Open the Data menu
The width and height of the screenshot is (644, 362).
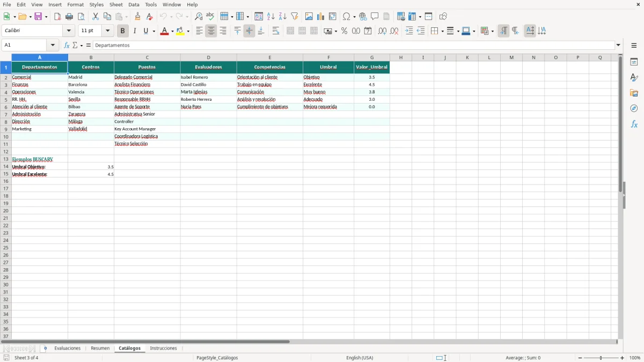coord(134,4)
